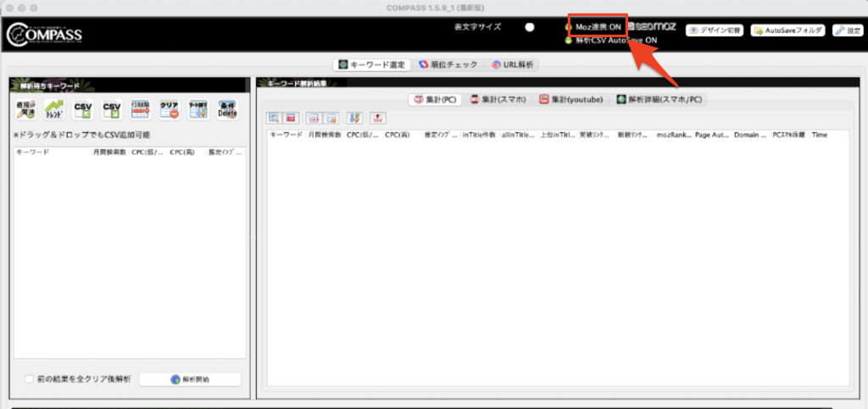Toggle the Moz連携 ON indicator
The width and height of the screenshot is (868, 409).
[x=569, y=27]
